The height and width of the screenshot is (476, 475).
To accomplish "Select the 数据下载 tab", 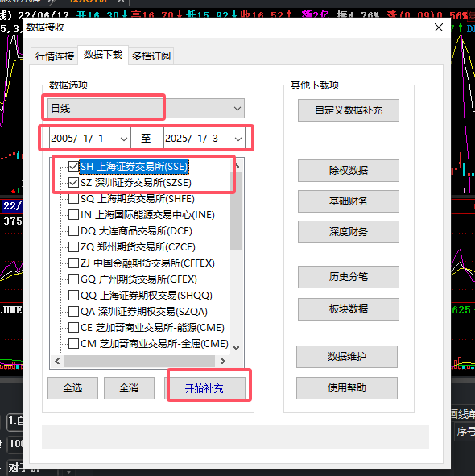I will coord(103,55).
